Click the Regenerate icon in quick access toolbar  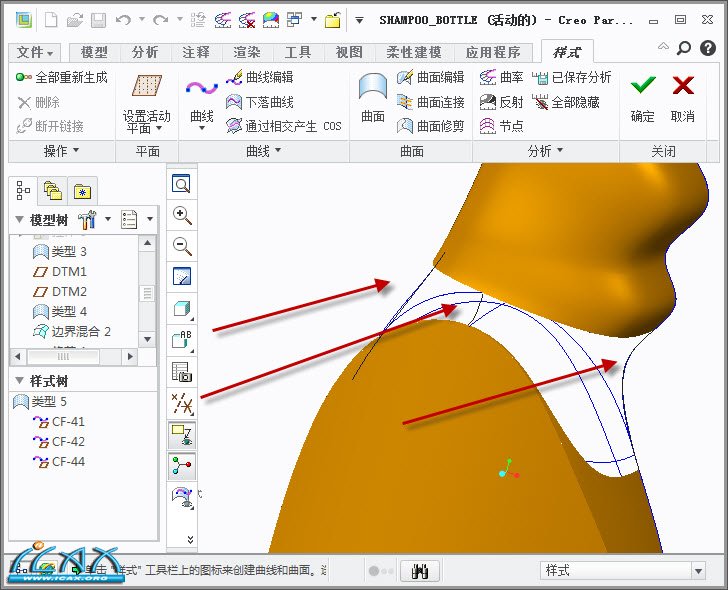click(198, 20)
